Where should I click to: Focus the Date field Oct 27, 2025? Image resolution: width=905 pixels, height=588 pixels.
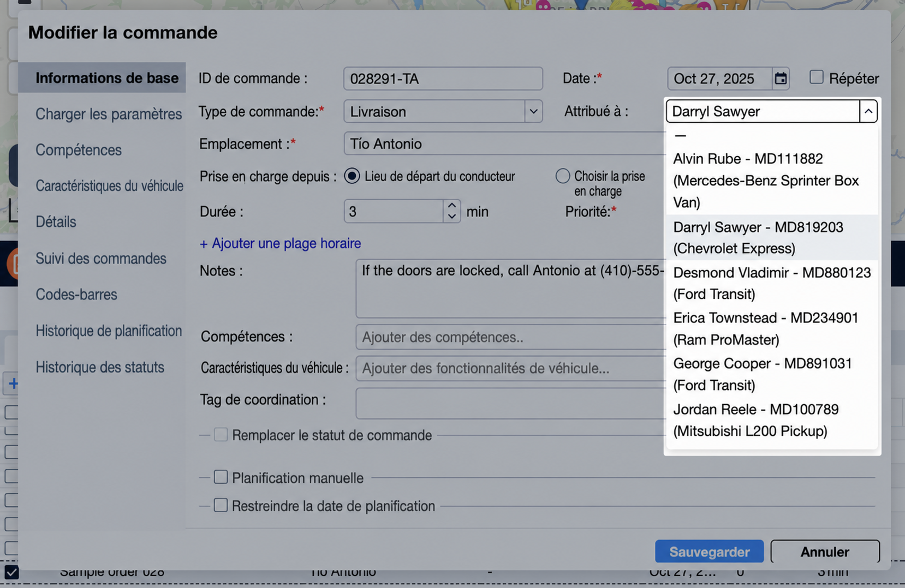[719, 79]
